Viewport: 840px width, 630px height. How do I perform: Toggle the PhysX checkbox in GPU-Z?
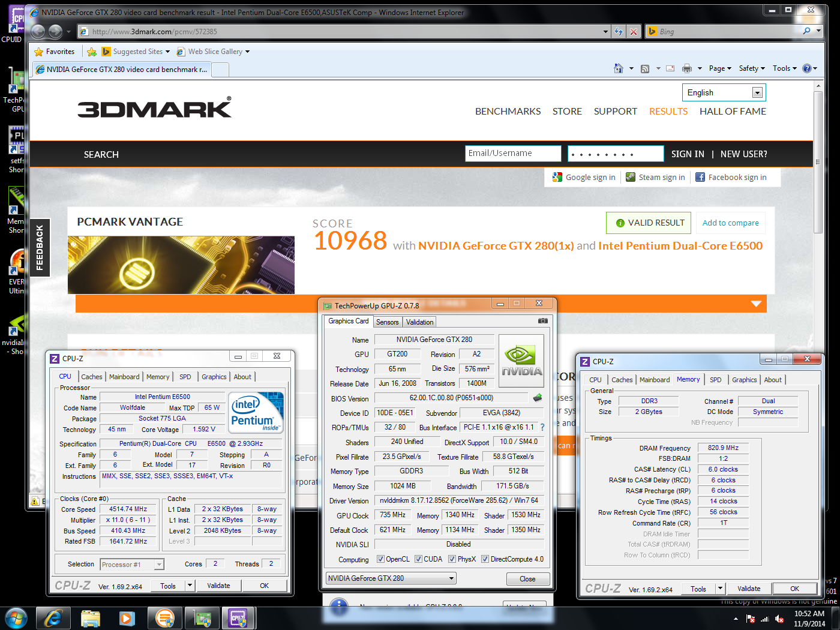pyautogui.click(x=452, y=559)
